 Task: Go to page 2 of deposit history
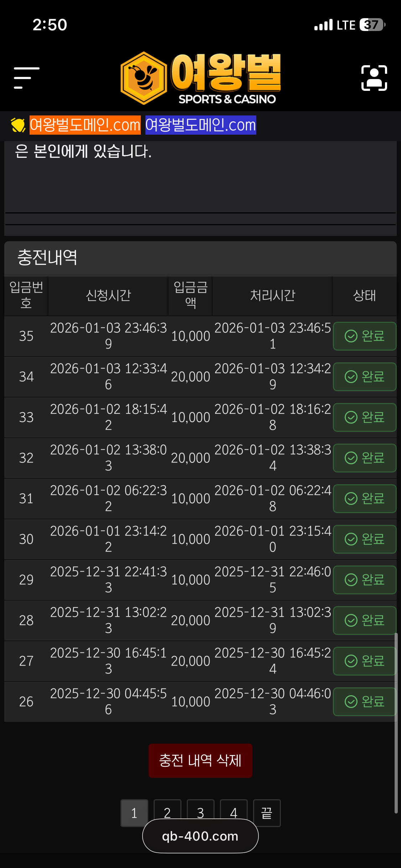[167, 810]
